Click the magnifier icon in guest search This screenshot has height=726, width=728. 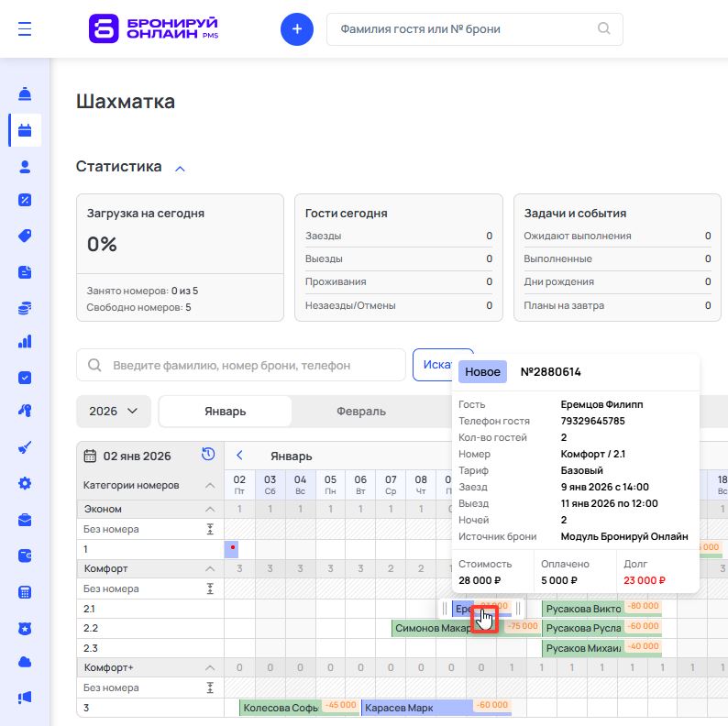point(604,28)
